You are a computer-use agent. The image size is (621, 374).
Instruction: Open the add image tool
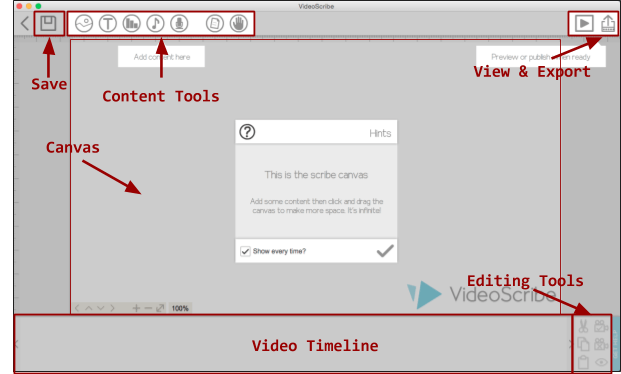point(84,24)
